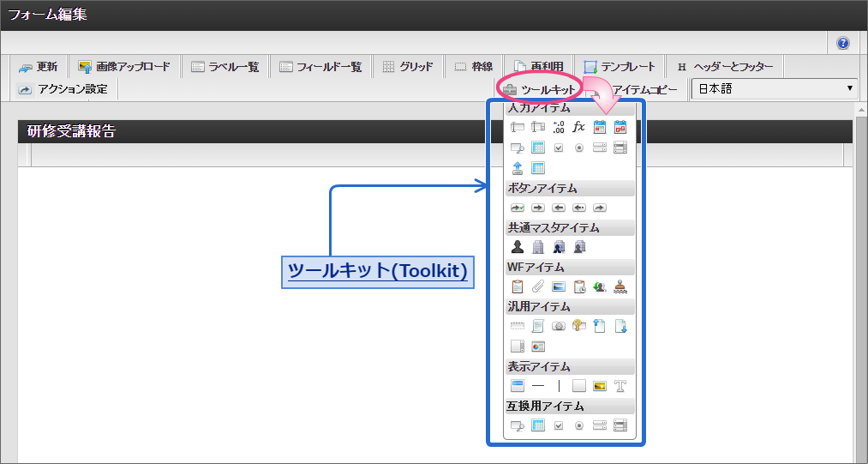The image size is (868, 464).
Task: Open the ラベル一覧 label list
Action: click(x=224, y=67)
